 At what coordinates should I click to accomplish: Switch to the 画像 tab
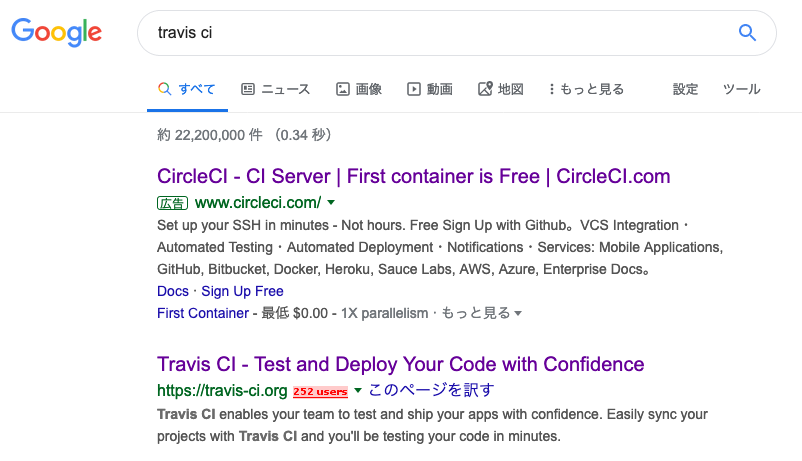click(359, 89)
